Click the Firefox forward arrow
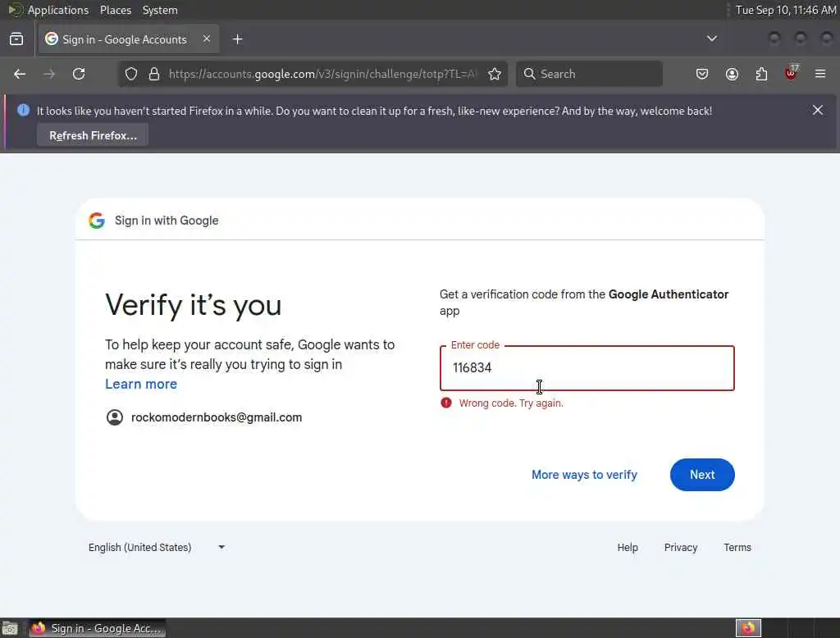840x638 pixels. tap(49, 74)
